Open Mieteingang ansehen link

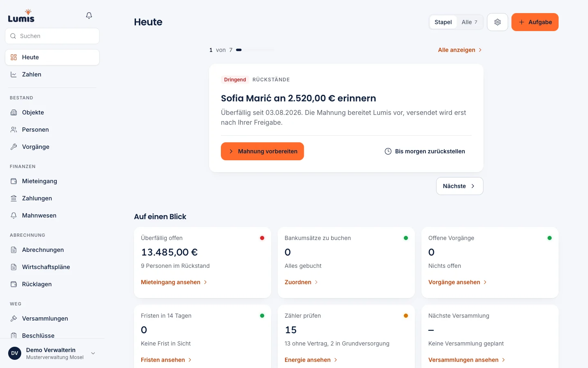[x=174, y=282]
